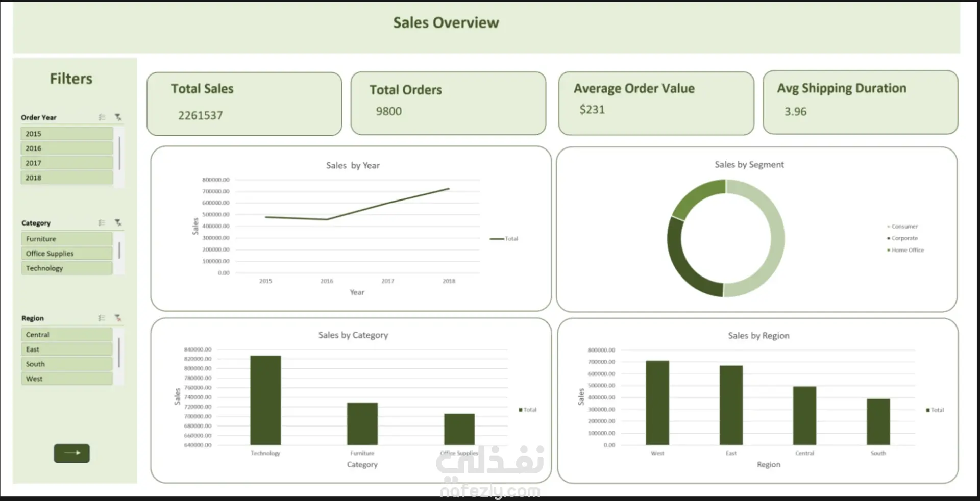The image size is (980, 501).
Task: Click Category slicer scrollbar
Action: (119, 251)
